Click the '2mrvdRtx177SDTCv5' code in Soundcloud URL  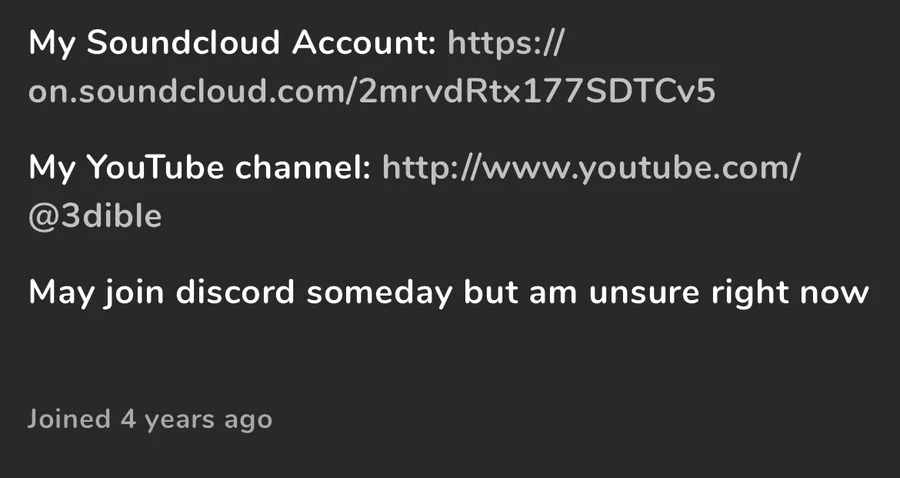537,91
